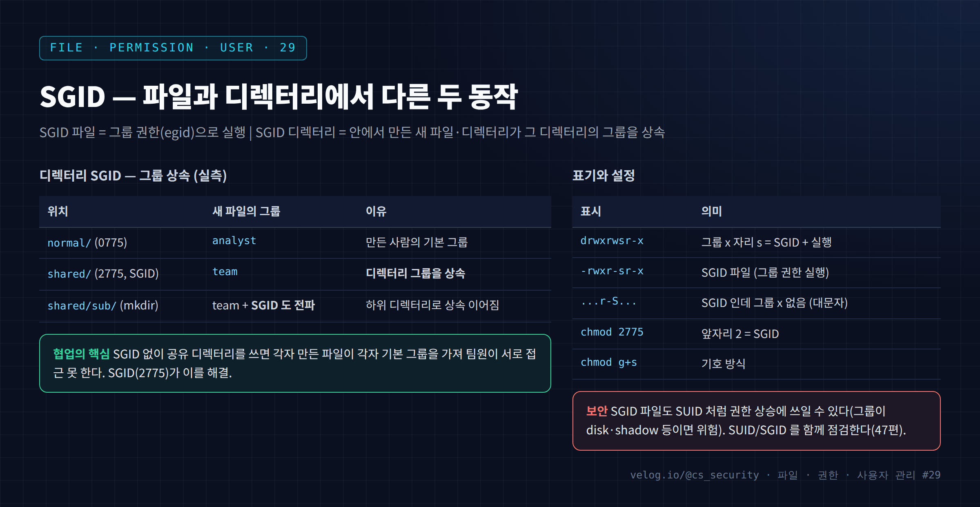Select the -rwxr-sr-x permission string

point(612,271)
